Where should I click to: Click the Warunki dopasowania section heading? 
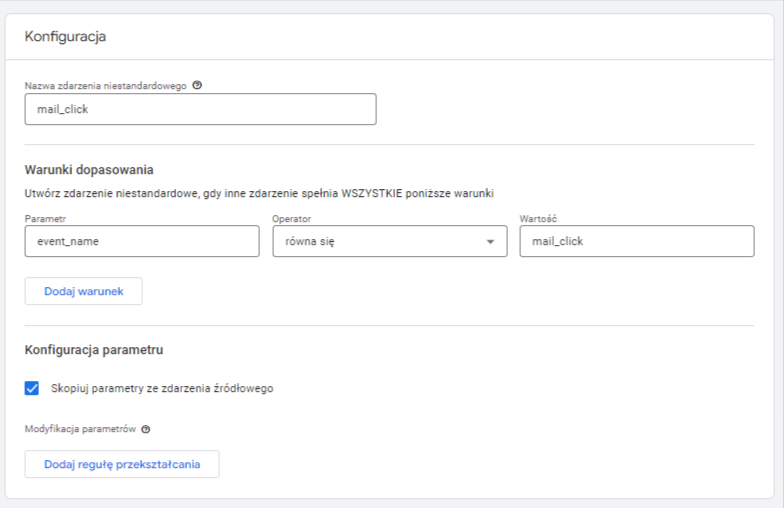pos(89,170)
